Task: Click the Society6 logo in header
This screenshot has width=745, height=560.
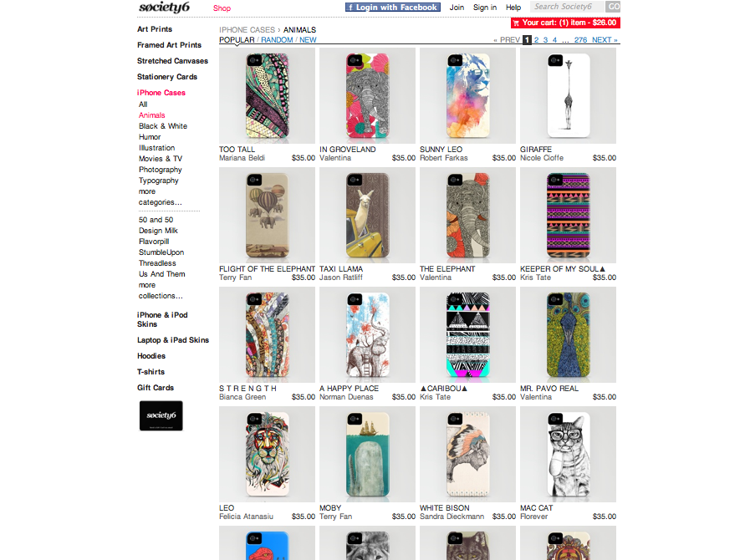Action: tap(164, 8)
